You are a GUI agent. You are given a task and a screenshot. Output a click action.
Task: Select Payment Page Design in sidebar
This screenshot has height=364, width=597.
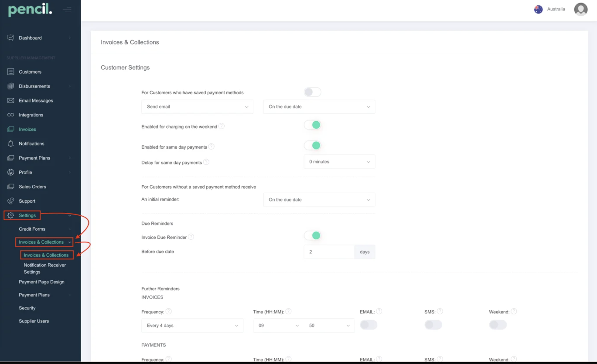pyautogui.click(x=41, y=282)
